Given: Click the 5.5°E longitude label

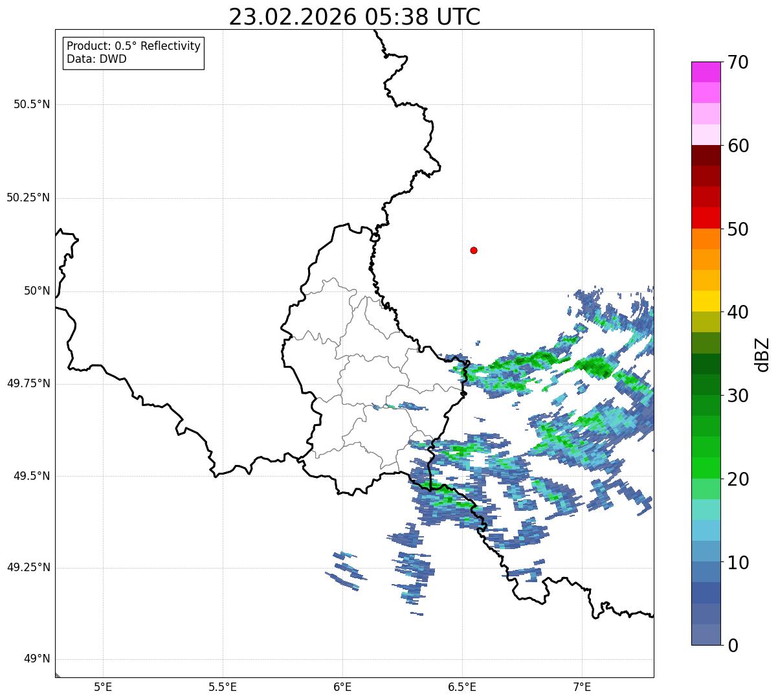Looking at the screenshot, I should (x=223, y=686).
